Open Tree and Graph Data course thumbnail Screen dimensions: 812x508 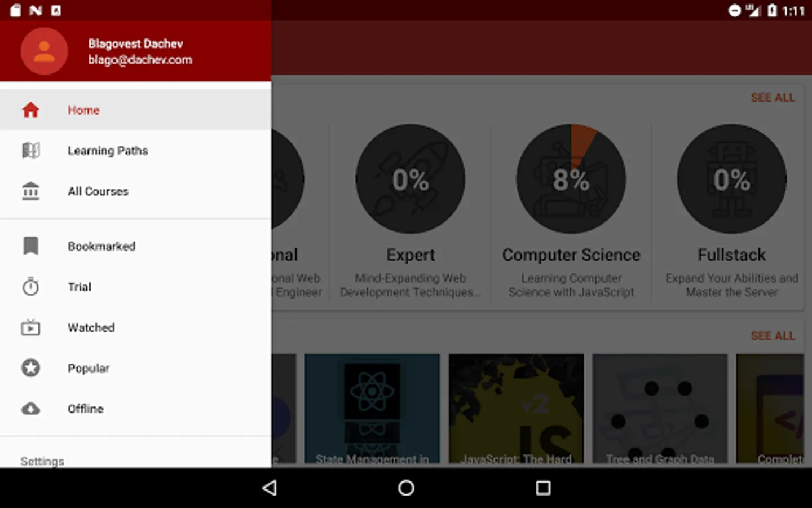click(660, 409)
